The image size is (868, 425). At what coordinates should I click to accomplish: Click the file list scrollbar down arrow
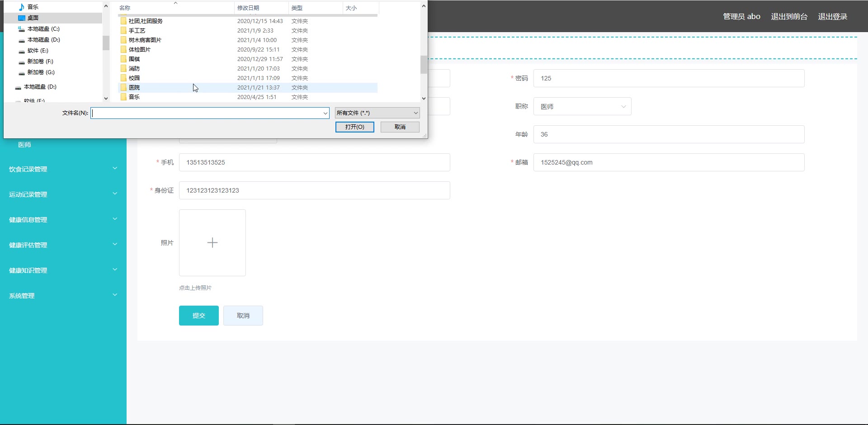click(424, 98)
